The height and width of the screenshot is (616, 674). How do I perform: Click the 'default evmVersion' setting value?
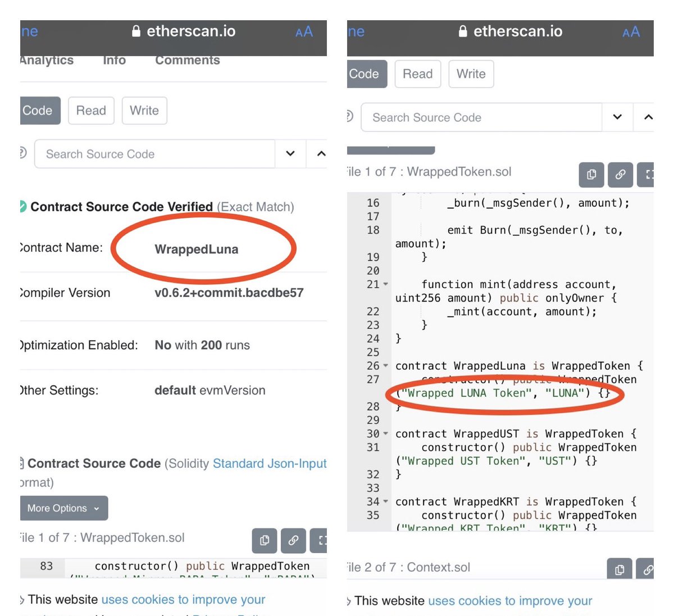(x=210, y=390)
